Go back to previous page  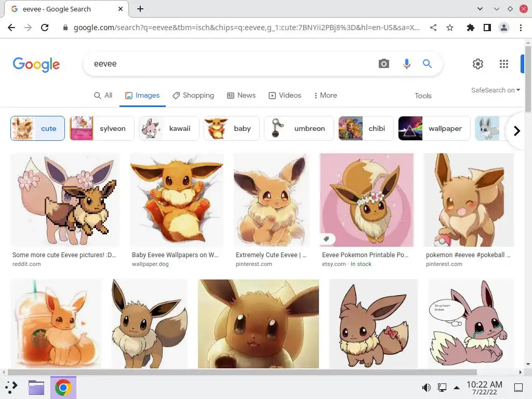pyautogui.click(x=11, y=28)
